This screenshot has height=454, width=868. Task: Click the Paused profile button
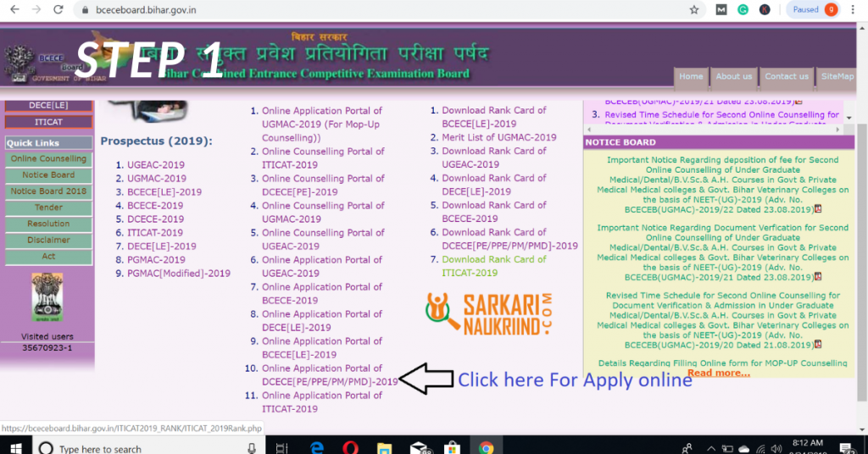click(x=813, y=9)
